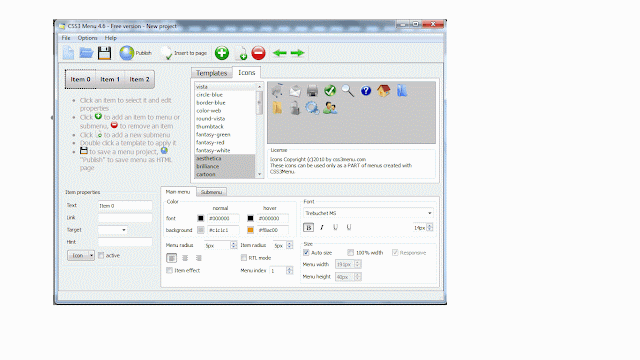Select the Item 1 menu button
The image size is (640, 360).
tap(110, 79)
